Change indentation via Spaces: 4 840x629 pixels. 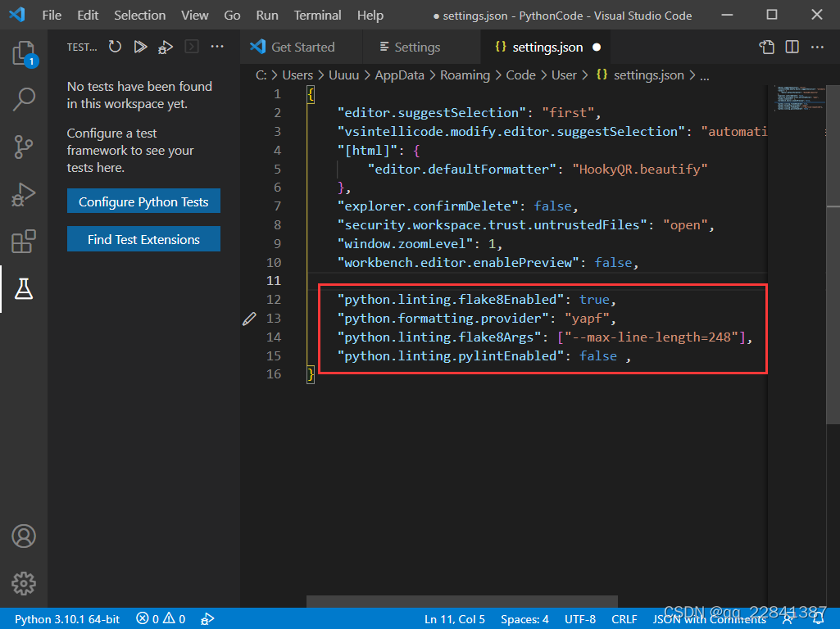[x=524, y=619]
